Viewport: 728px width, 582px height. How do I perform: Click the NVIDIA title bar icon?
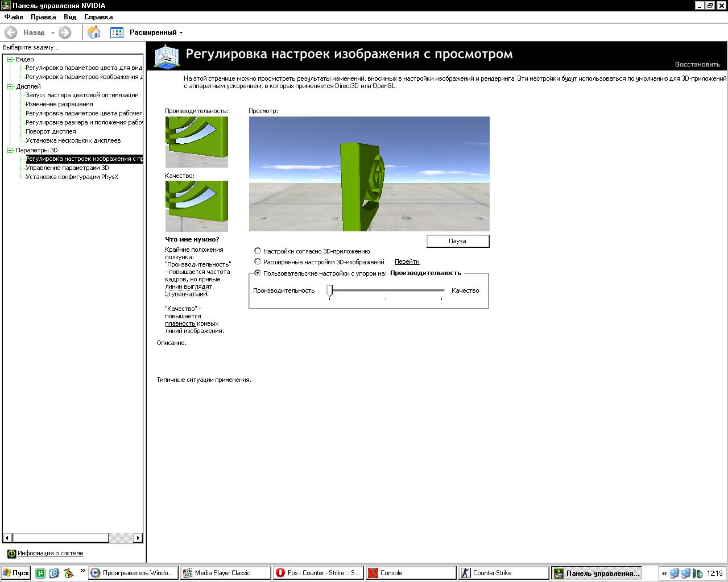click(6, 6)
